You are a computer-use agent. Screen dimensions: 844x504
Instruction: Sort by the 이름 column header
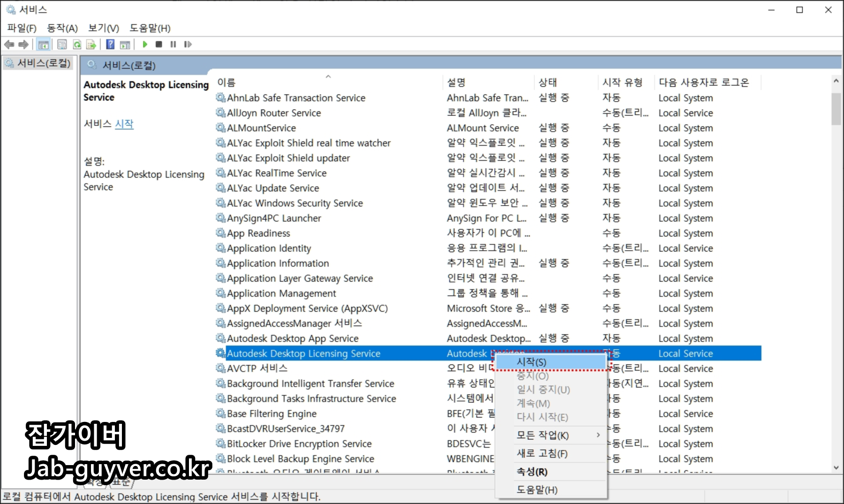point(328,83)
